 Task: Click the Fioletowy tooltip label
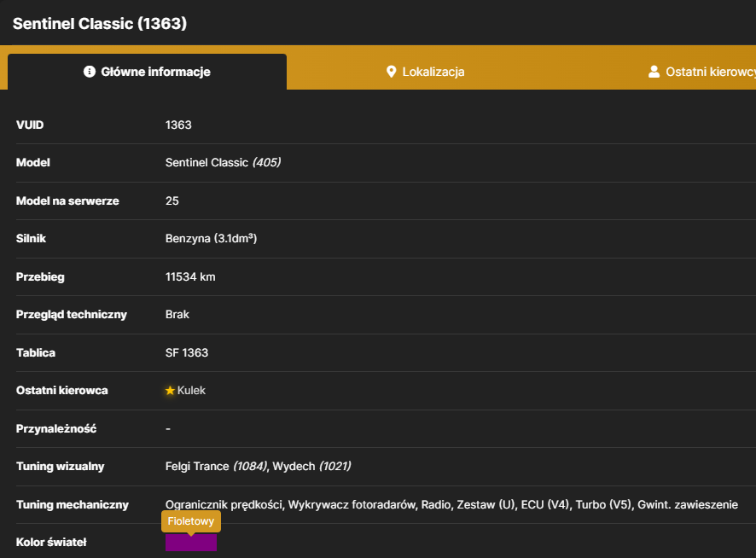191,521
